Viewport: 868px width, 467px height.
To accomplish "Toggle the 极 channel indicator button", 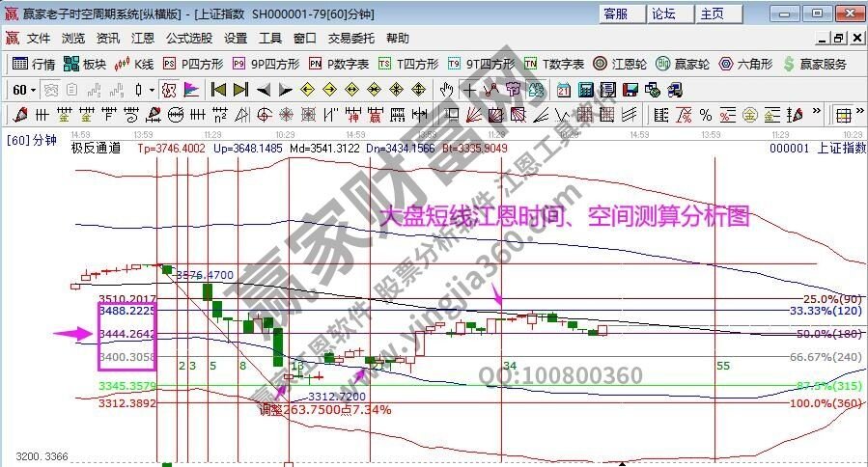I will (x=169, y=90).
